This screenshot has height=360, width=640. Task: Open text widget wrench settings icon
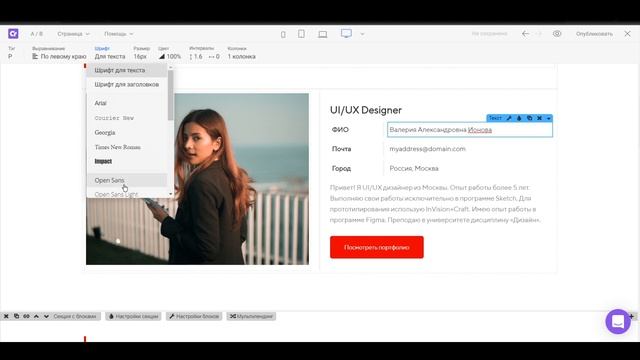(509, 118)
